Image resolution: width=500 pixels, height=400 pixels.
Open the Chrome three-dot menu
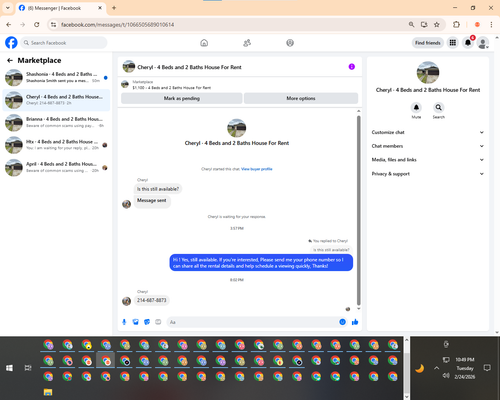(491, 24)
